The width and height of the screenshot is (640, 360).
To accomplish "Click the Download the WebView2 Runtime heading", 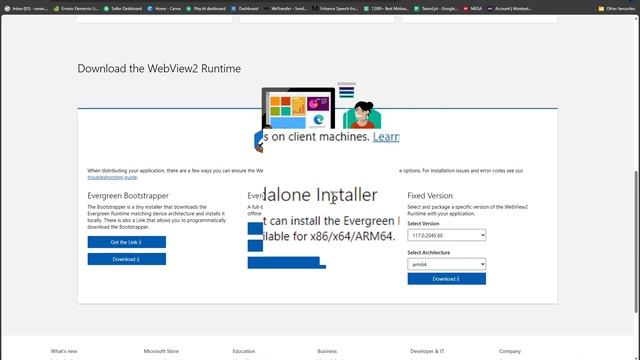I will pyautogui.click(x=159, y=68).
